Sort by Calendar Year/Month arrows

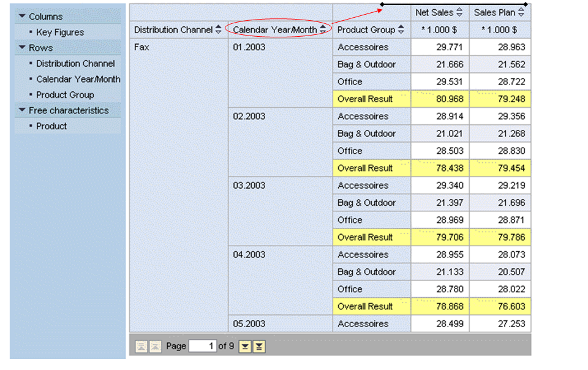(x=323, y=29)
